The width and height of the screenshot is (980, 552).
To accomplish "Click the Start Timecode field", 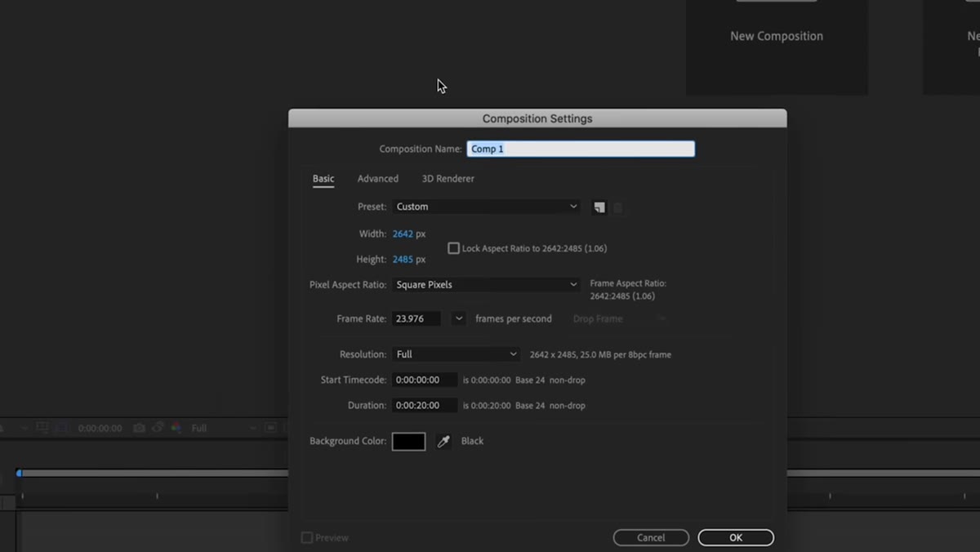I will pos(425,380).
